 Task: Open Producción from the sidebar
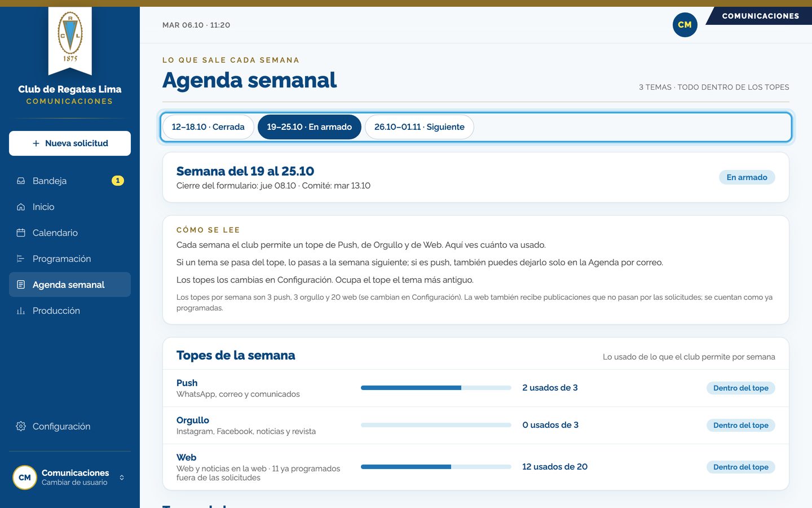[70, 310]
